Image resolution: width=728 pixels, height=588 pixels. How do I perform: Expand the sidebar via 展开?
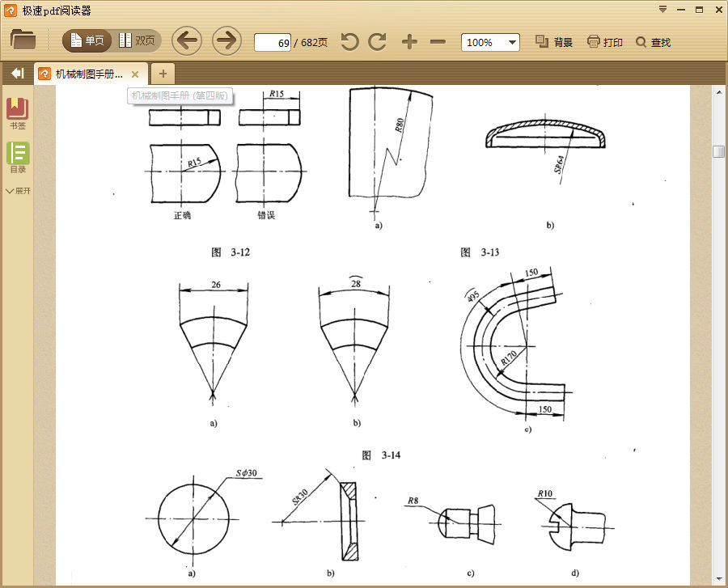tap(18, 191)
